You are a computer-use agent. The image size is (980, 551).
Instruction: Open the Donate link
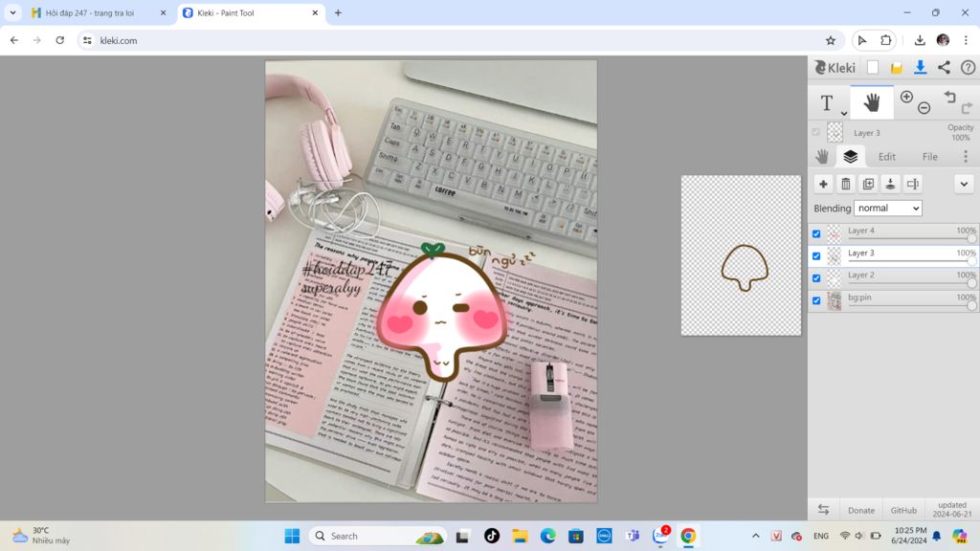[x=861, y=511]
